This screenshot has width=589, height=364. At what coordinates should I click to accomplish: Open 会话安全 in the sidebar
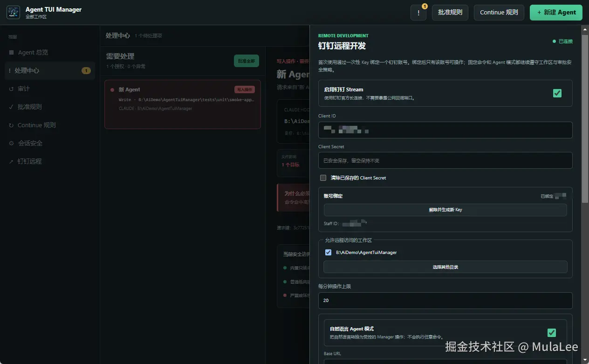tap(50, 143)
